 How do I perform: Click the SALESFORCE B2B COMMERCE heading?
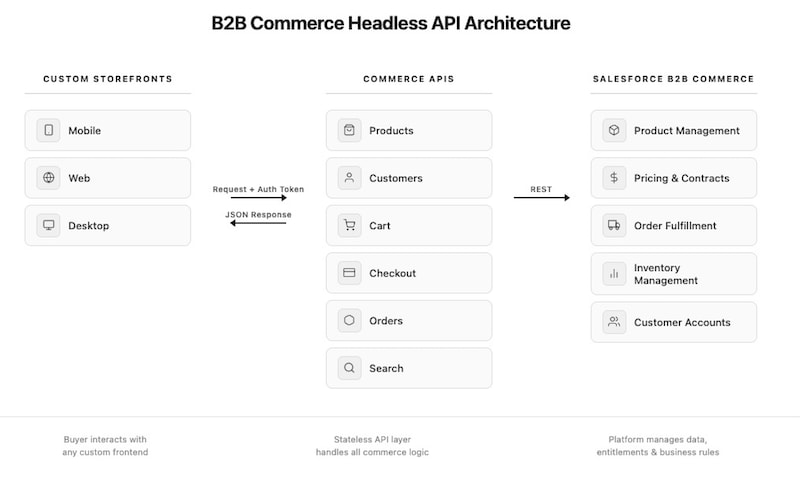point(673,79)
